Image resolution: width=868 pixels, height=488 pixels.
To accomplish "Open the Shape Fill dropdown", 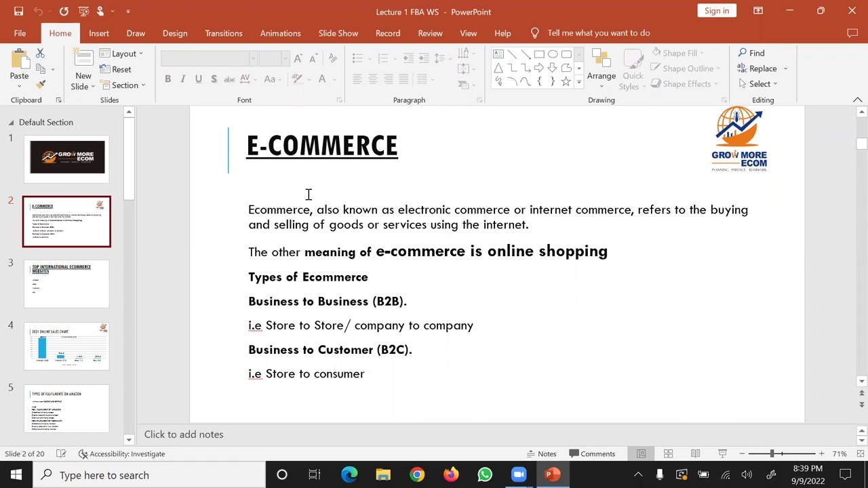I will coord(678,53).
